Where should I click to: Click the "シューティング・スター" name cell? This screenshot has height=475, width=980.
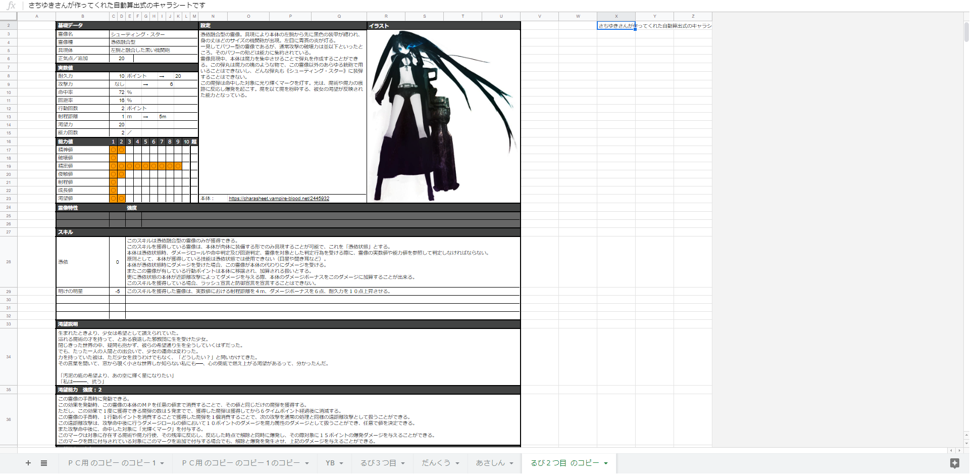[x=153, y=34]
